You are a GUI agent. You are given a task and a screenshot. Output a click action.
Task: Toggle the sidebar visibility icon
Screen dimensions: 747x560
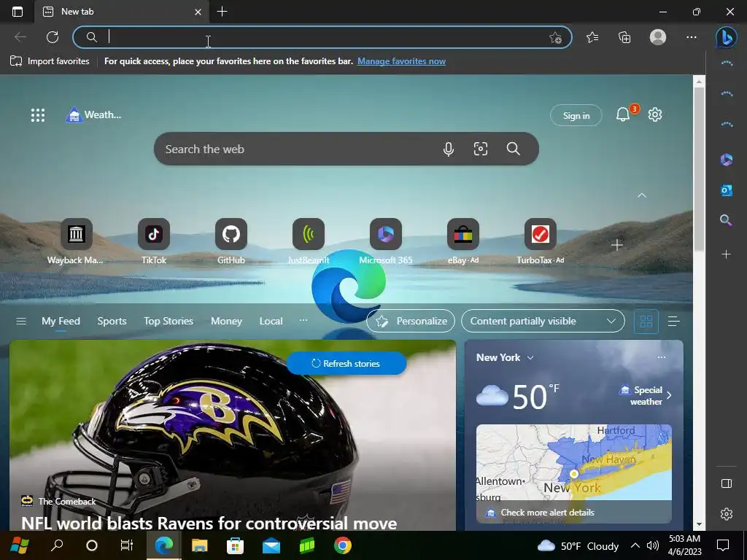[727, 484]
